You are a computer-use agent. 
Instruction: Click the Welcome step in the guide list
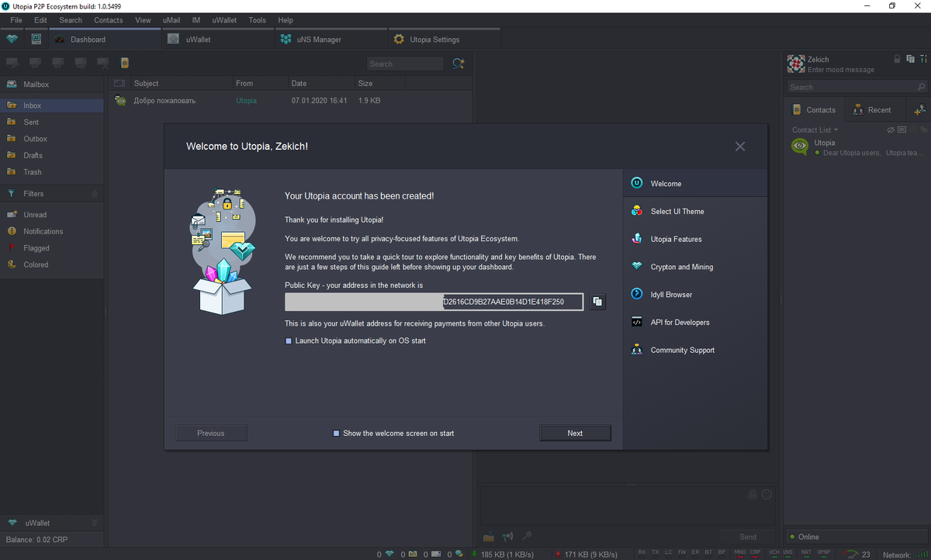point(695,184)
